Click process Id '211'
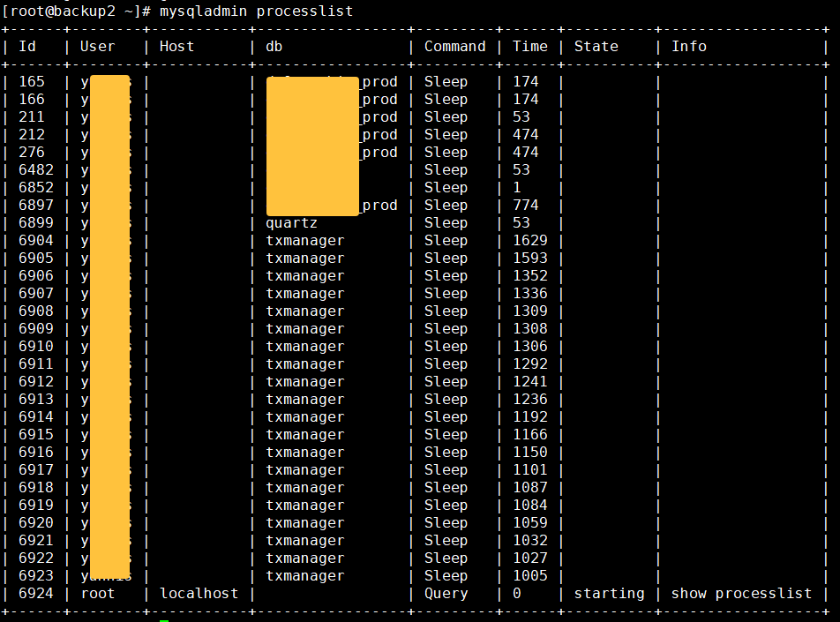 (x=32, y=116)
